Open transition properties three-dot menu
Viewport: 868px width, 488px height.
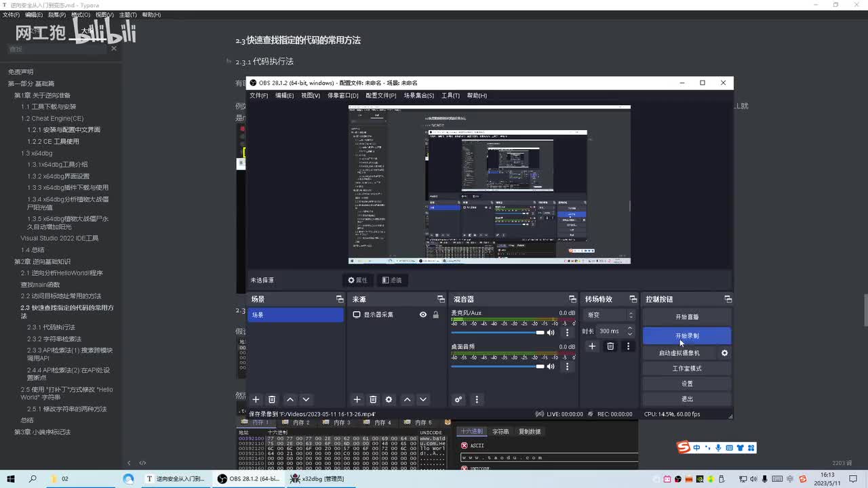[x=628, y=346]
